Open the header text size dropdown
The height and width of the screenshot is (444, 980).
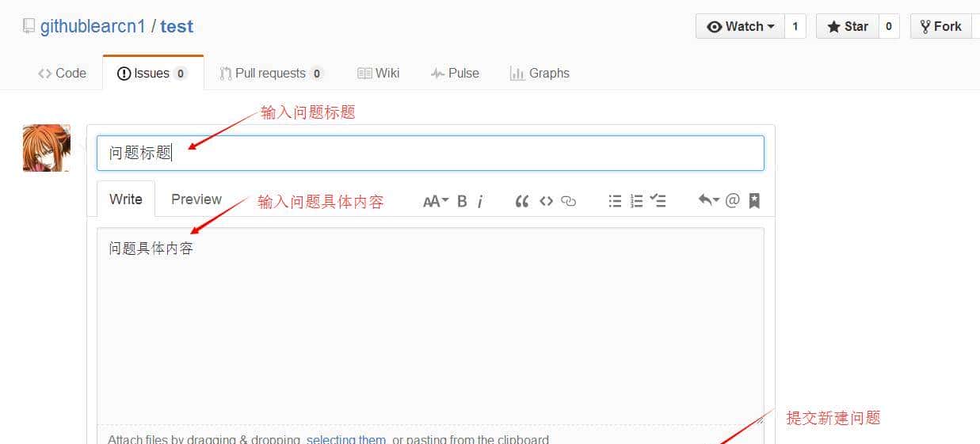coord(436,201)
